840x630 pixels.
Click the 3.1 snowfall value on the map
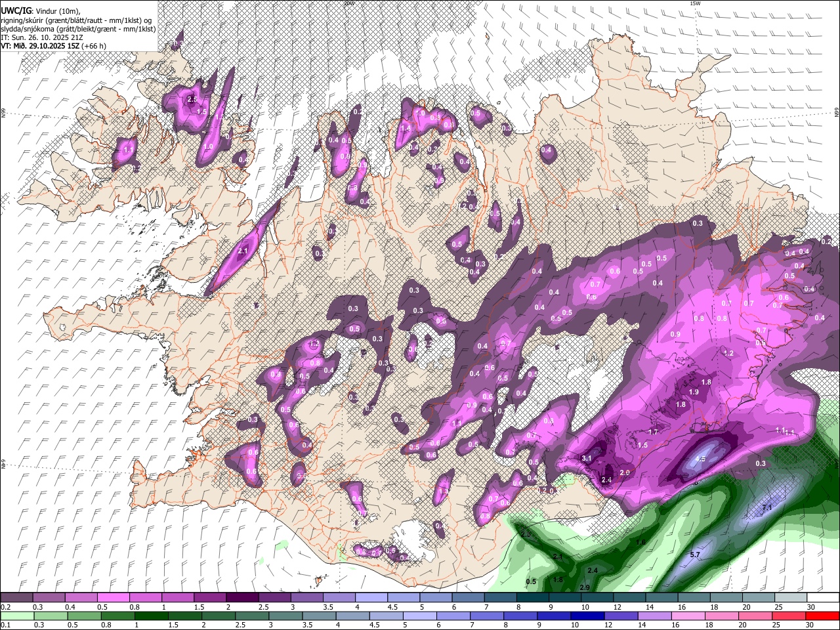tap(587, 458)
